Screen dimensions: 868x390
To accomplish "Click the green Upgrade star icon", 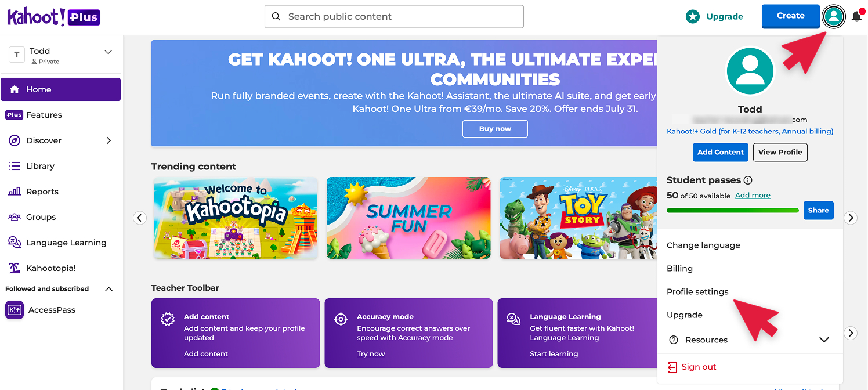I will (693, 17).
